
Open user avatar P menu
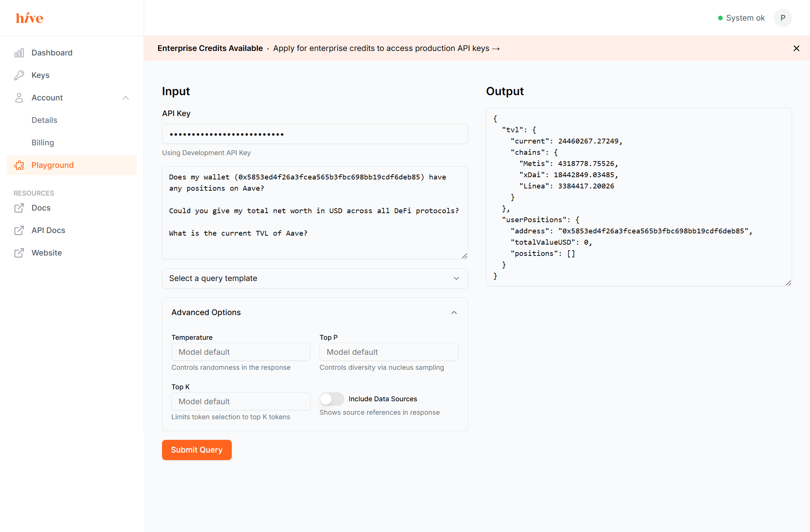(x=783, y=18)
